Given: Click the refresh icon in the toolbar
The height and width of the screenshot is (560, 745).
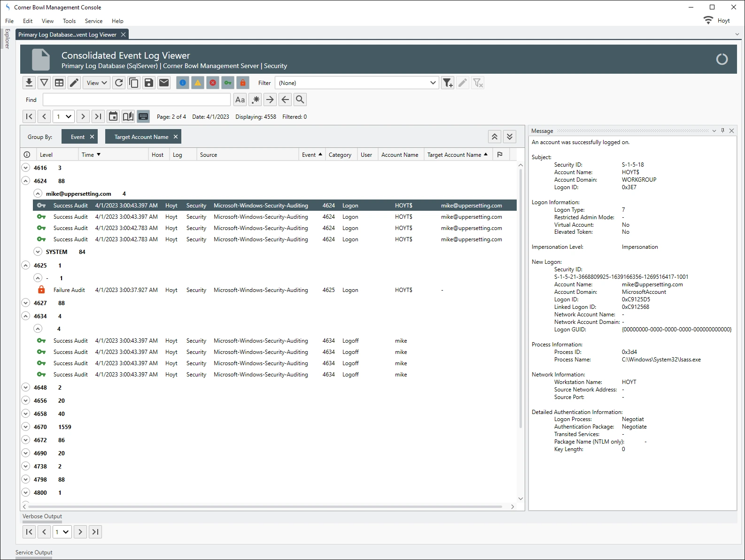Looking at the screenshot, I should [x=119, y=83].
